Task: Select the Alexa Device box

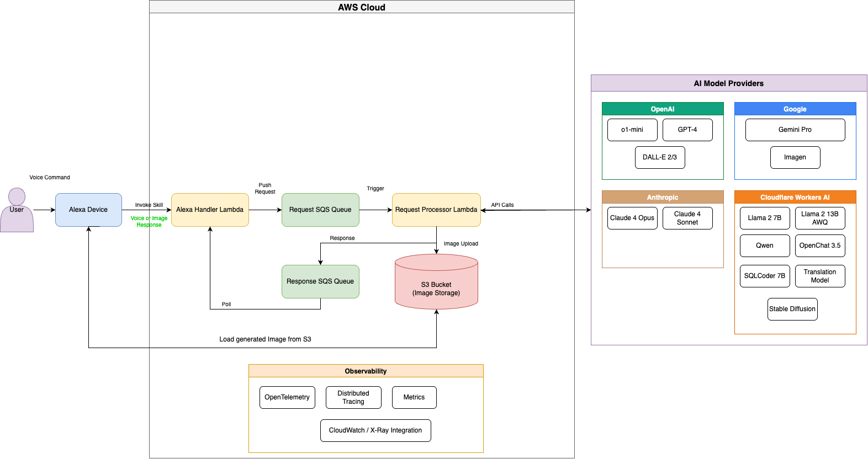Action: coord(88,210)
